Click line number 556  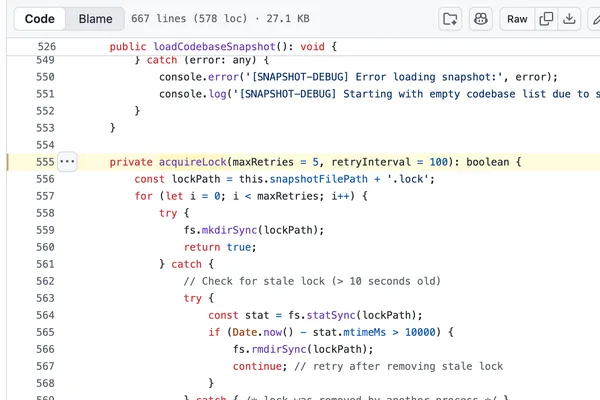click(x=45, y=179)
